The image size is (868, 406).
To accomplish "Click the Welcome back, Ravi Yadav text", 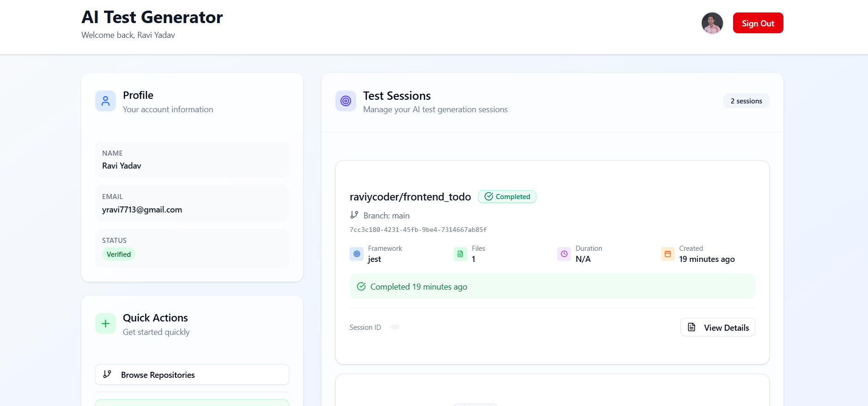I will (128, 35).
